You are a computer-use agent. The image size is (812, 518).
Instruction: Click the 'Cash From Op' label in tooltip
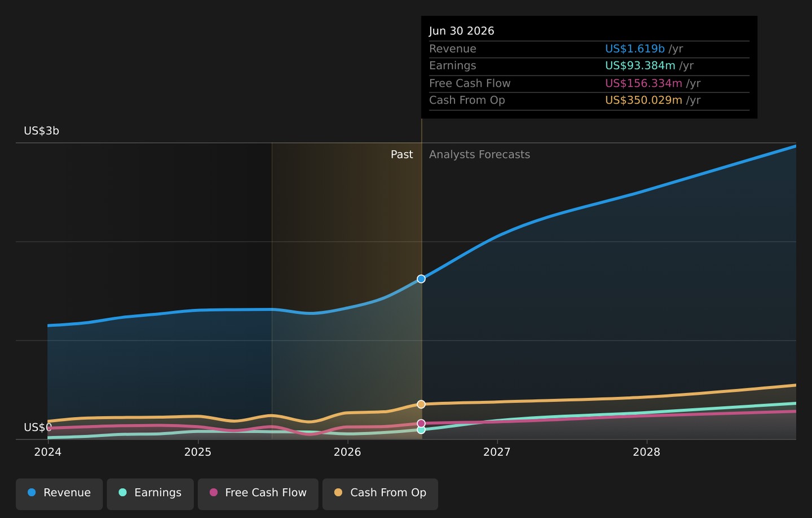pos(467,100)
